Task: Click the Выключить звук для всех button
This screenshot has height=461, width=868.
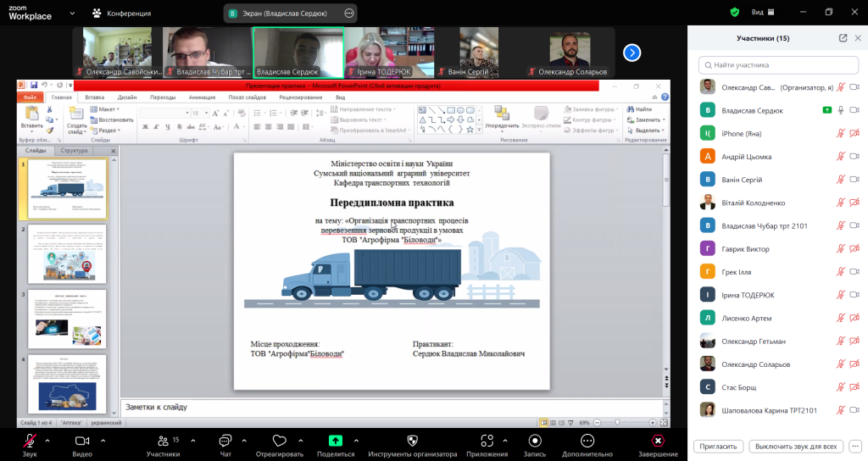Action: coord(796,446)
